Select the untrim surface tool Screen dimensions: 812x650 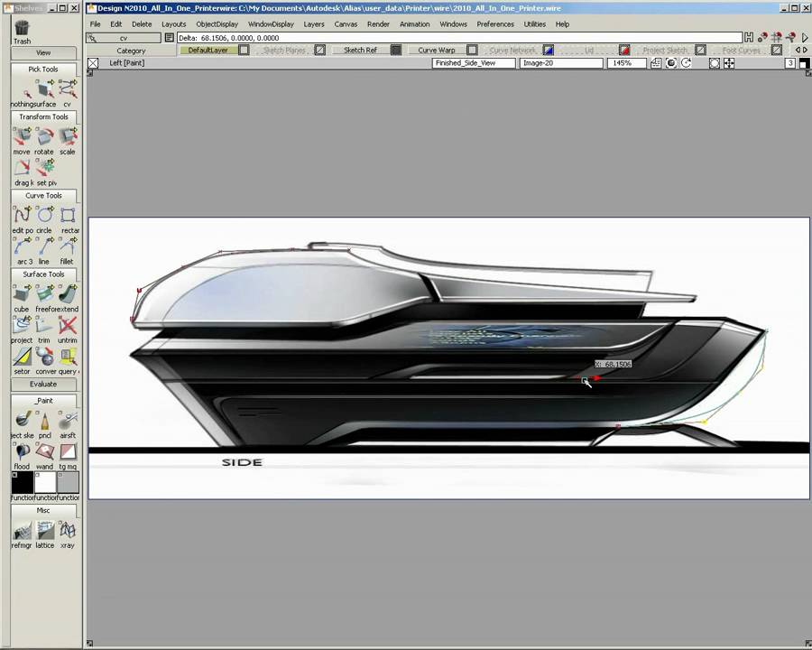tap(68, 325)
